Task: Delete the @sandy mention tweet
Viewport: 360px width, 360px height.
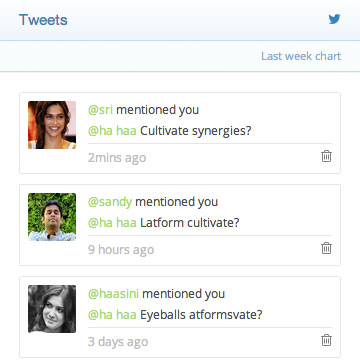Action: 326,248
